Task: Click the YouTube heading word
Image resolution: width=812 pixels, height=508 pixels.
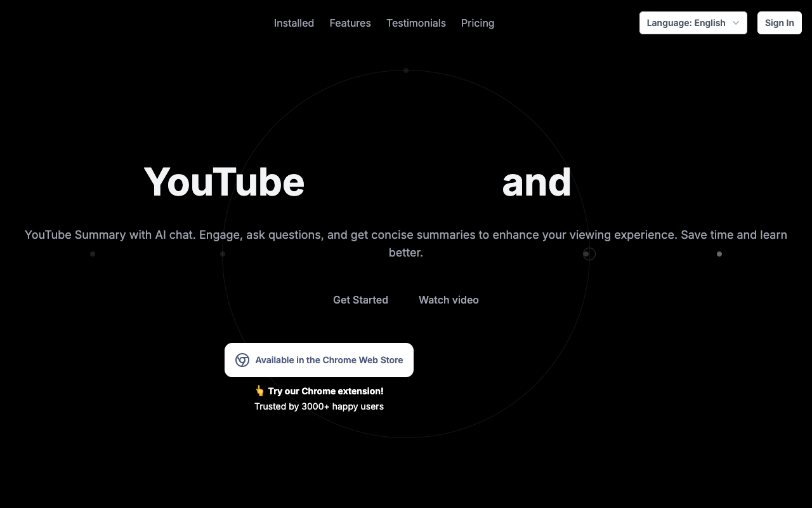Action: pos(224,182)
